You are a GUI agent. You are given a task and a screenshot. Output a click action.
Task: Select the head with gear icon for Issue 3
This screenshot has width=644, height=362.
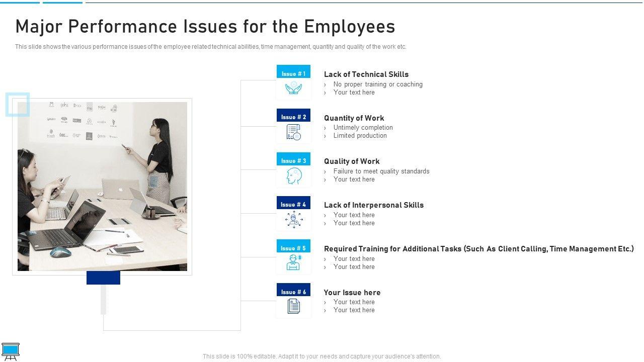coord(293,176)
